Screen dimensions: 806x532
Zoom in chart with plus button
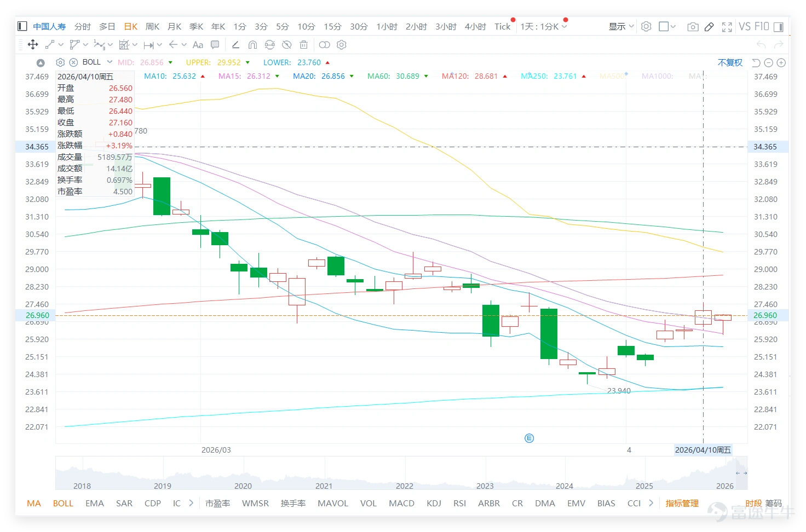pos(781,63)
